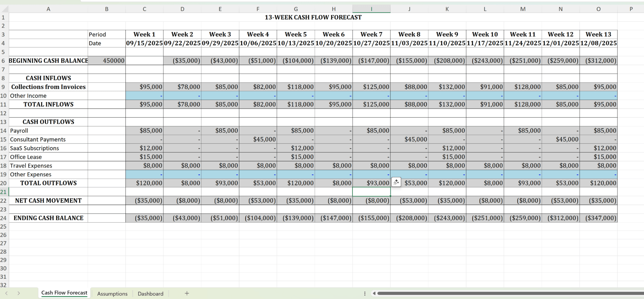Click the NET CASH MOVEMENT label
This screenshot has height=299, width=644.
[48, 200]
